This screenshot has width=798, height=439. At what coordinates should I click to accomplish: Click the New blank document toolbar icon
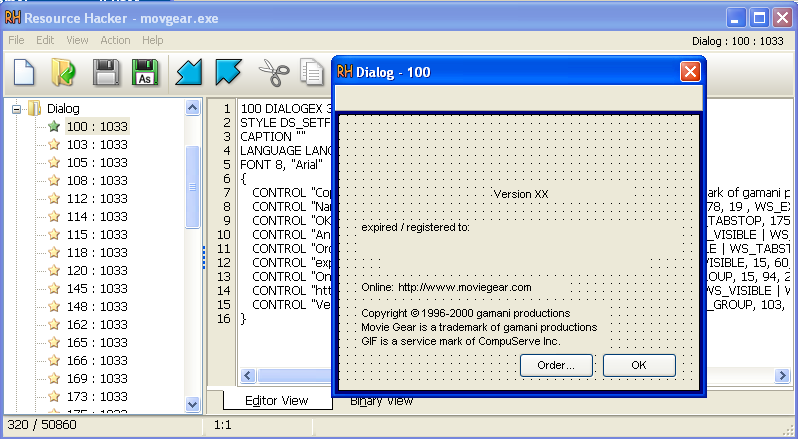[x=23, y=72]
